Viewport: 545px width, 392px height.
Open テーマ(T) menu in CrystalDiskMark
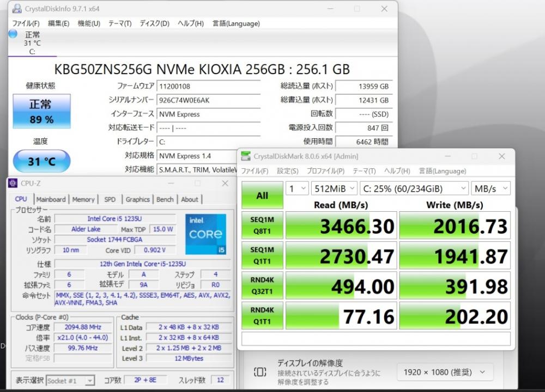[364, 171]
